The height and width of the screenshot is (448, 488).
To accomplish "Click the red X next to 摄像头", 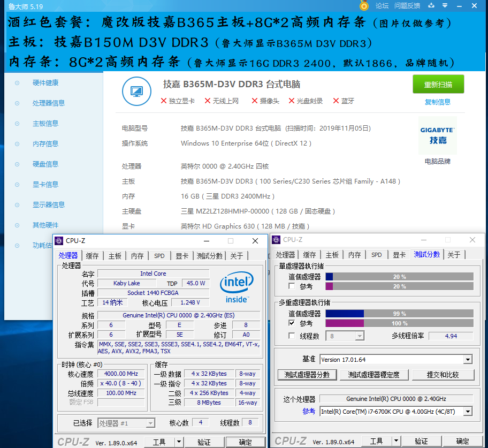I will pos(255,101).
